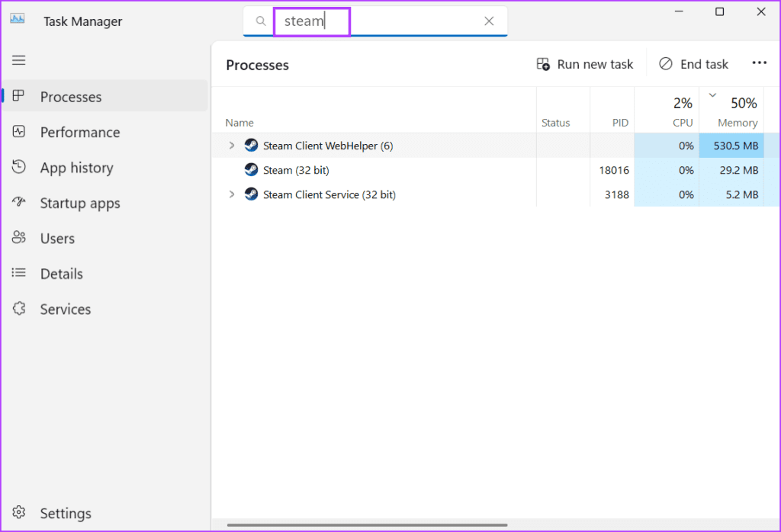Click the Services puzzle icon
Screen dimensions: 781x532
pyautogui.click(x=18, y=308)
